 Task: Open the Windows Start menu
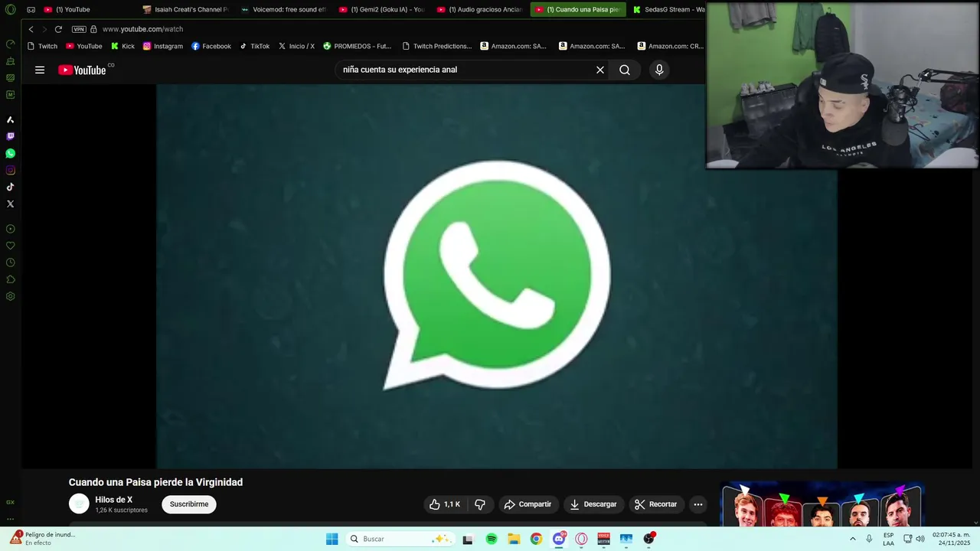pyautogui.click(x=332, y=539)
